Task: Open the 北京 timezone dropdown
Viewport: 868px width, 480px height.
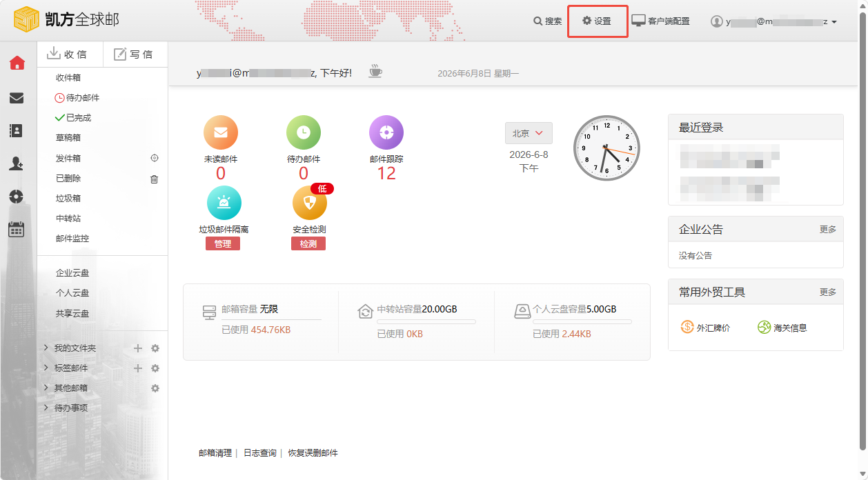Action: tap(529, 133)
